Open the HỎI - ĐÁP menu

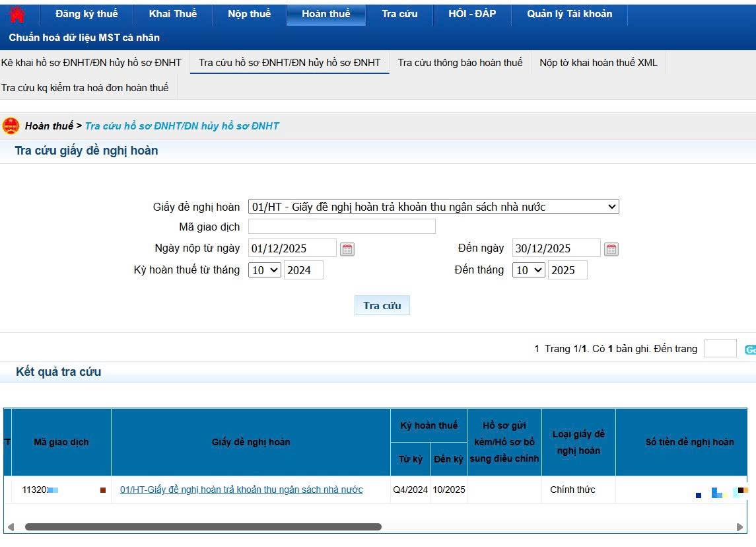[x=472, y=14]
